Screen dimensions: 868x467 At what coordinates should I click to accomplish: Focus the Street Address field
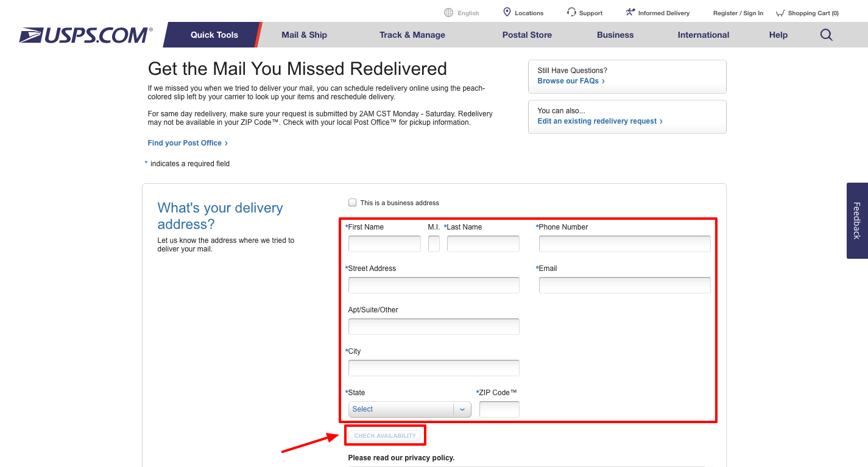[x=434, y=286]
